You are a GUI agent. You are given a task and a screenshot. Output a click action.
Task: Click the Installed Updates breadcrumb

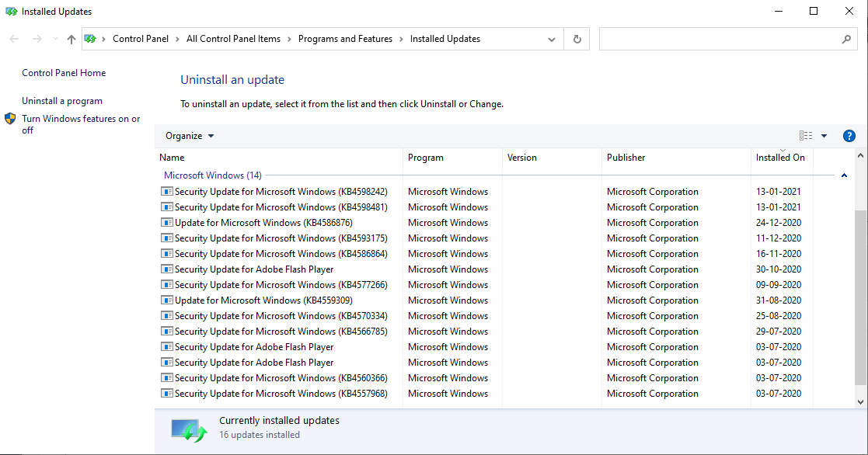pyautogui.click(x=445, y=39)
